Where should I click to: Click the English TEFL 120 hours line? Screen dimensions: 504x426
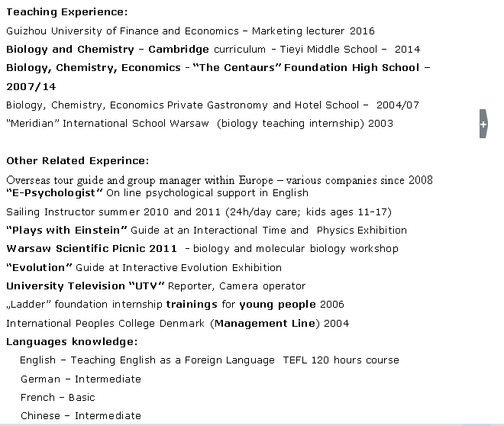click(x=209, y=360)
